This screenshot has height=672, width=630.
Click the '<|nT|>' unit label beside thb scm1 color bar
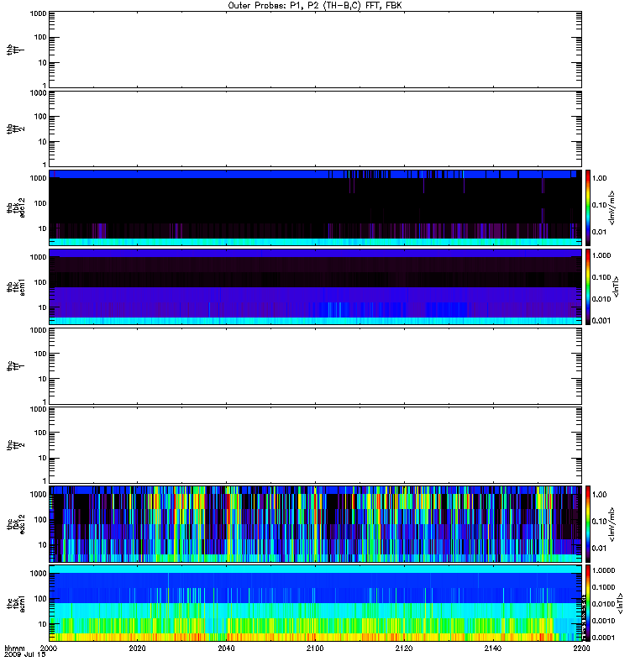coord(617,286)
